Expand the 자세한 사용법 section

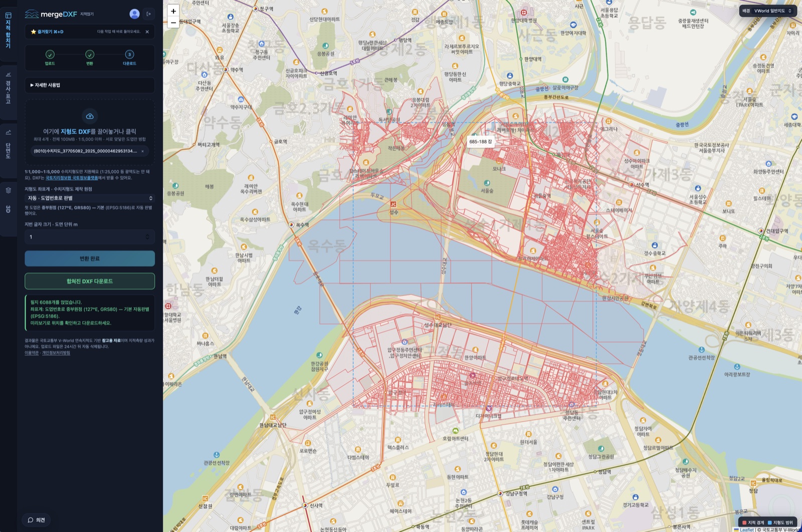point(90,85)
